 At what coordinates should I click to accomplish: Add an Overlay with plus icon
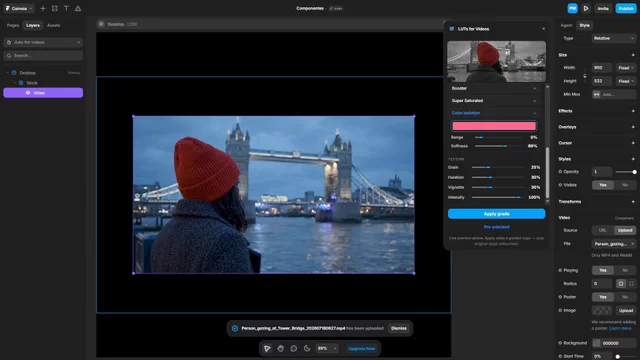coord(633,127)
